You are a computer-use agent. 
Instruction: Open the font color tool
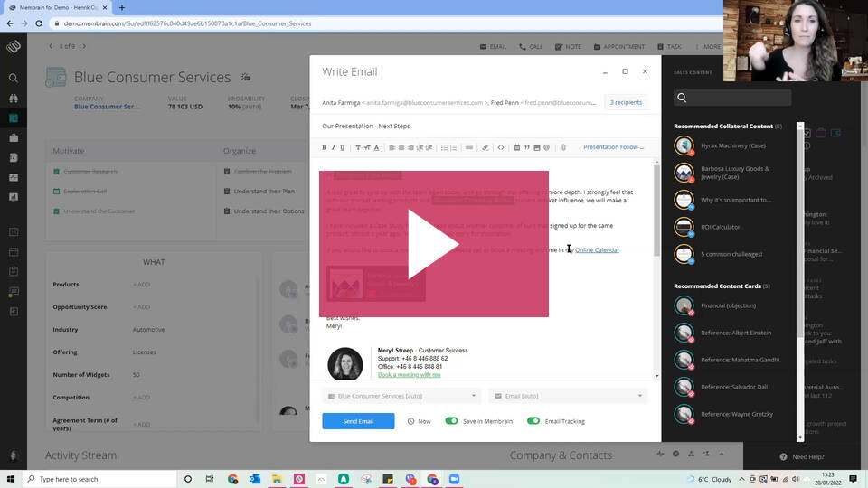[376, 147]
